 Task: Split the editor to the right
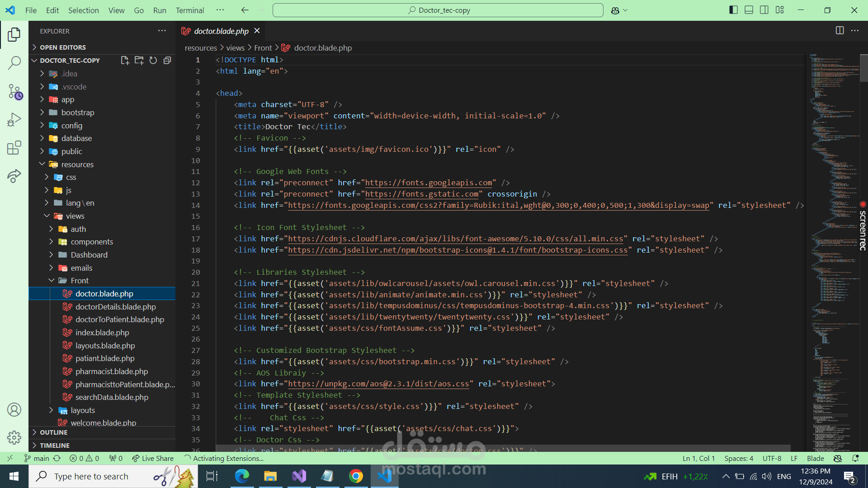[x=840, y=31]
